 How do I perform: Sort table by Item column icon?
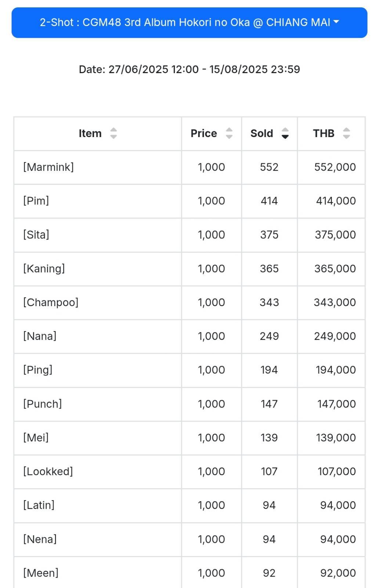(113, 133)
